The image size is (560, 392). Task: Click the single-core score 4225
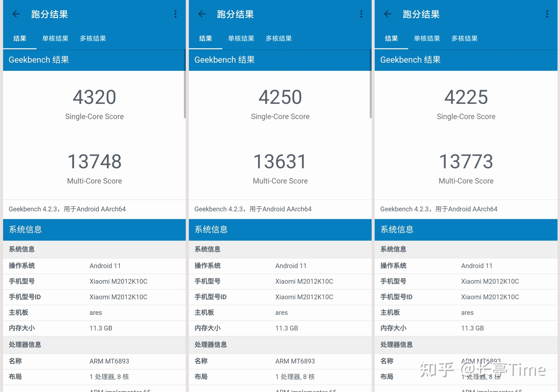tap(466, 97)
